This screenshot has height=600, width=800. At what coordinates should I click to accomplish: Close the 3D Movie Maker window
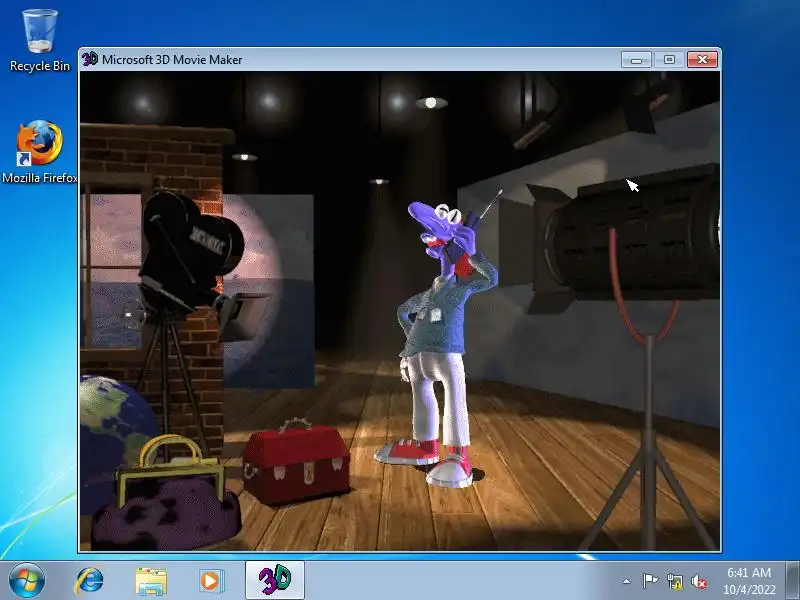[x=702, y=60]
